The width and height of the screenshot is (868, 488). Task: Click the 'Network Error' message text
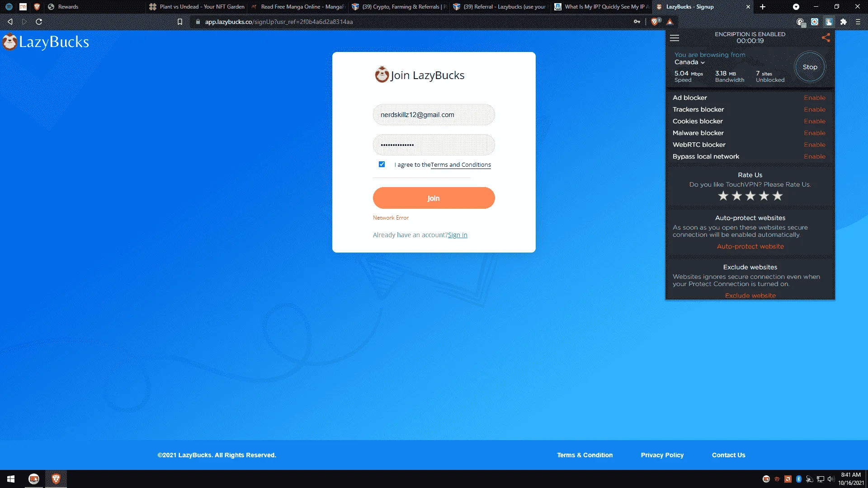point(391,218)
